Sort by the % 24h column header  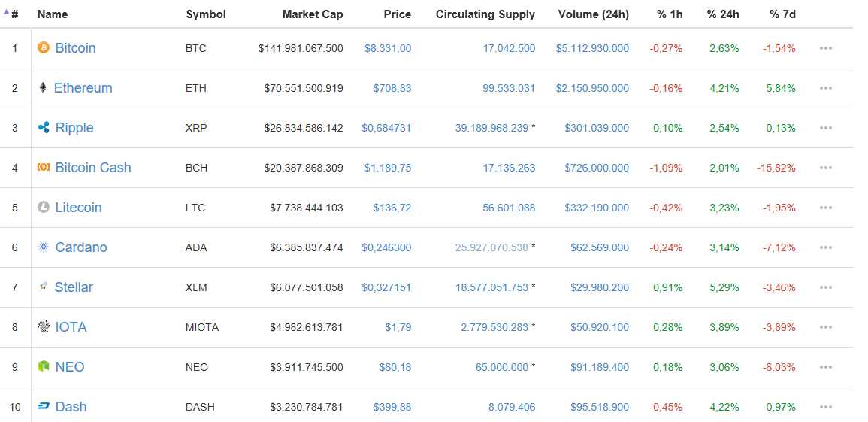723,14
